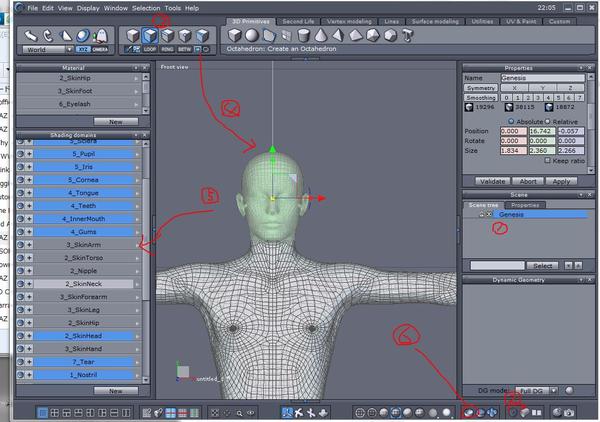The height and width of the screenshot is (422, 600).
Task: Set Smoothing level to 3
Action: point(538,98)
